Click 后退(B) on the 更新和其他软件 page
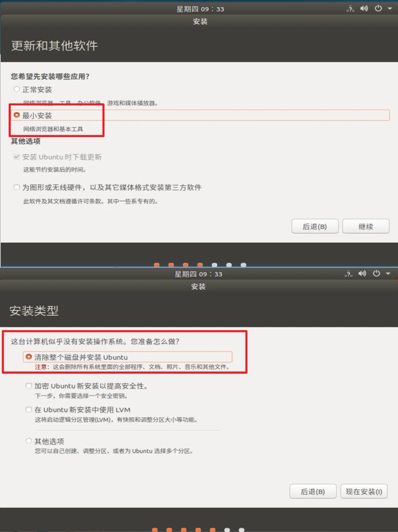This screenshot has width=398, height=532. (x=315, y=227)
